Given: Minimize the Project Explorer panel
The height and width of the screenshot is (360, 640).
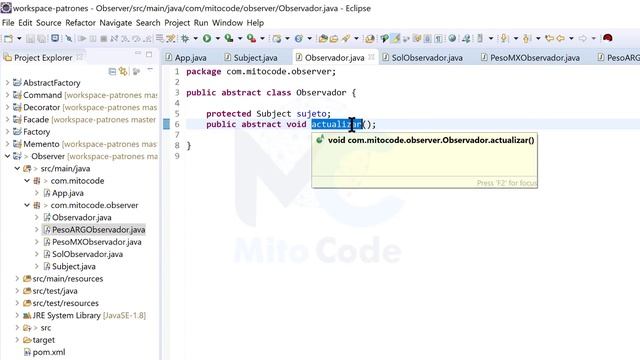Looking at the screenshot, I should point(138,53).
